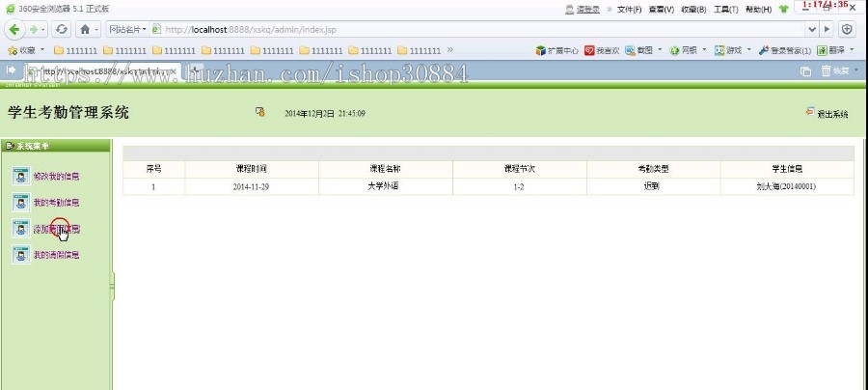Expand the 网银 dropdown arrow

click(705, 50)
